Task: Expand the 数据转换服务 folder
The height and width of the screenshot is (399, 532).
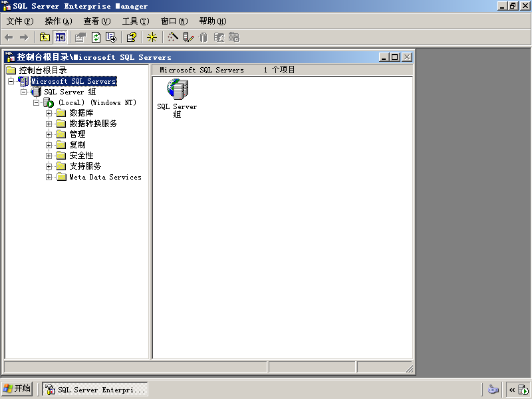Action: [49, 124]
